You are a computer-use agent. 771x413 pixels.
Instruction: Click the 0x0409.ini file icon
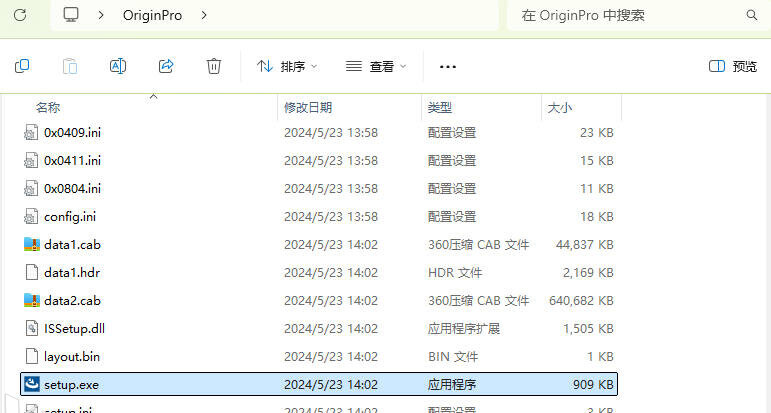31,133
